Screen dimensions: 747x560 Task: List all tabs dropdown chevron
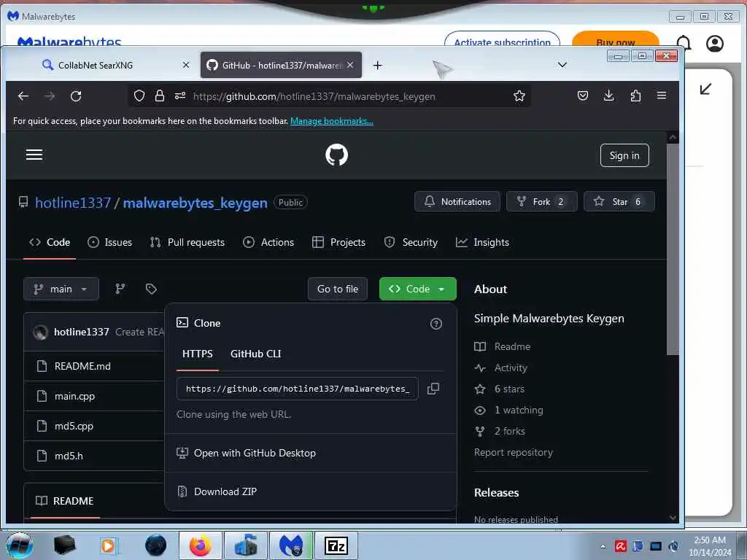pos(562,65)
